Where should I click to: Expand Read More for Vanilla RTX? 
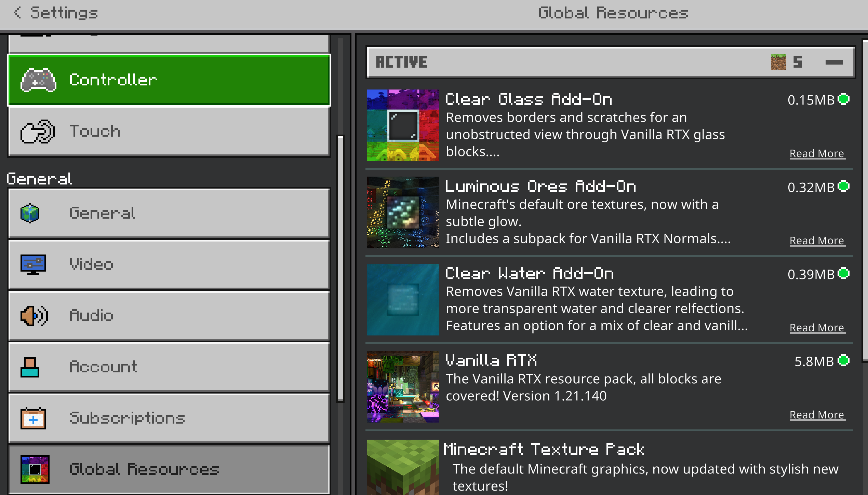coord(817,415)
